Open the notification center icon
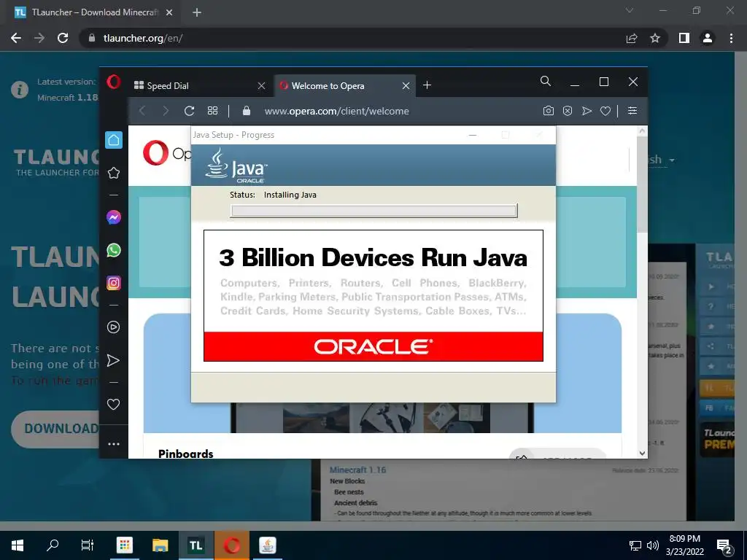The image size is (747, 560). (x=724, y=546)
